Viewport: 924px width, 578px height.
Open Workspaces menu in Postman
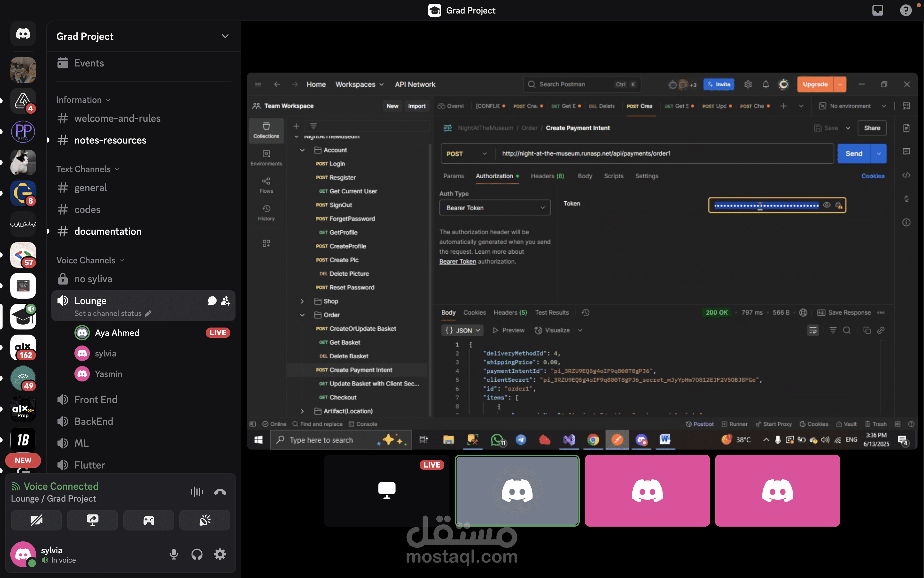point(359,84)
